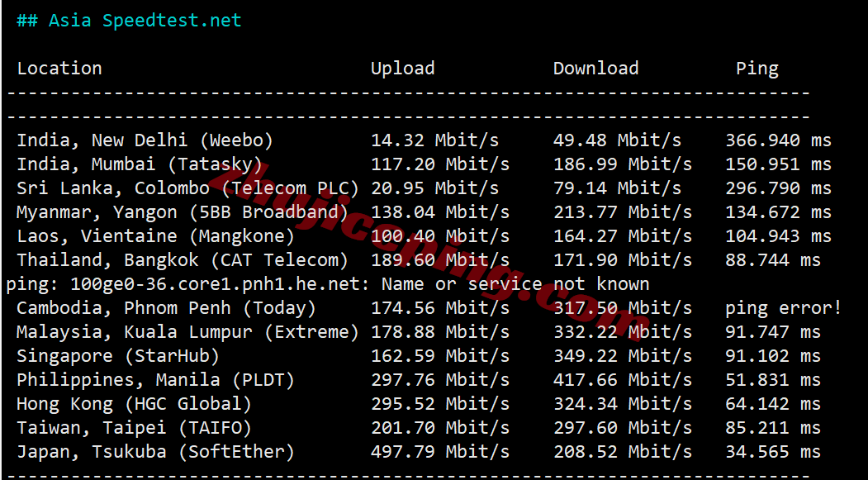868x480 pixels.
Task: Click the Location column header
Action: [x=59, y=69]
